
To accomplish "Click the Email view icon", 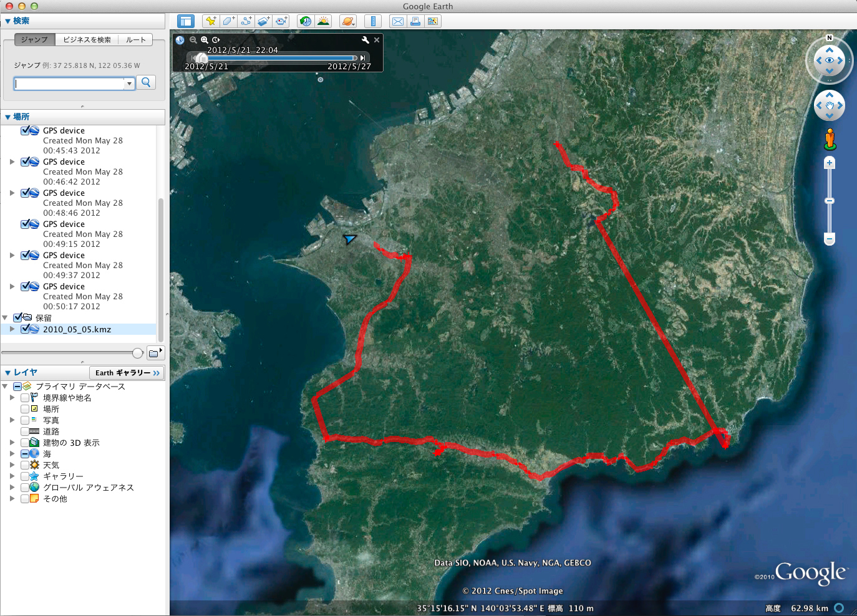I will pyautogui.click(x=398, y=21).
